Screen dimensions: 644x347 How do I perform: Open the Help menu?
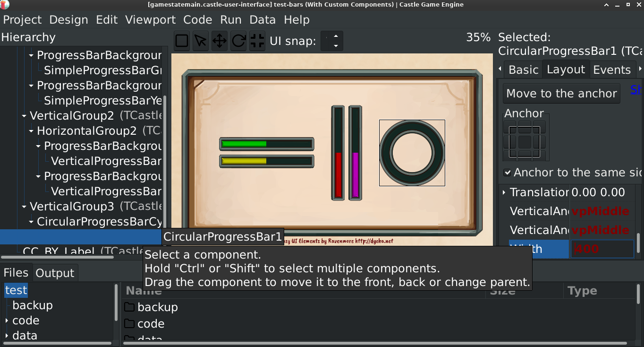[297, 20]
